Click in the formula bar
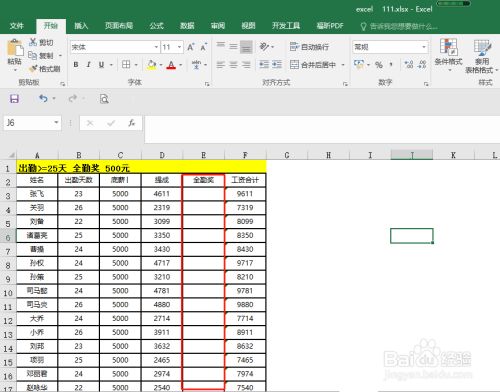Screen dimensions: 500x392 pos(322,129)
